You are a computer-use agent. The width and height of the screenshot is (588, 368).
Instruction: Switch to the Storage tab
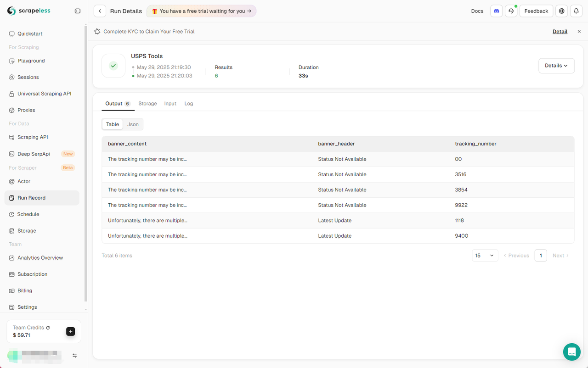tap(147, 104)
